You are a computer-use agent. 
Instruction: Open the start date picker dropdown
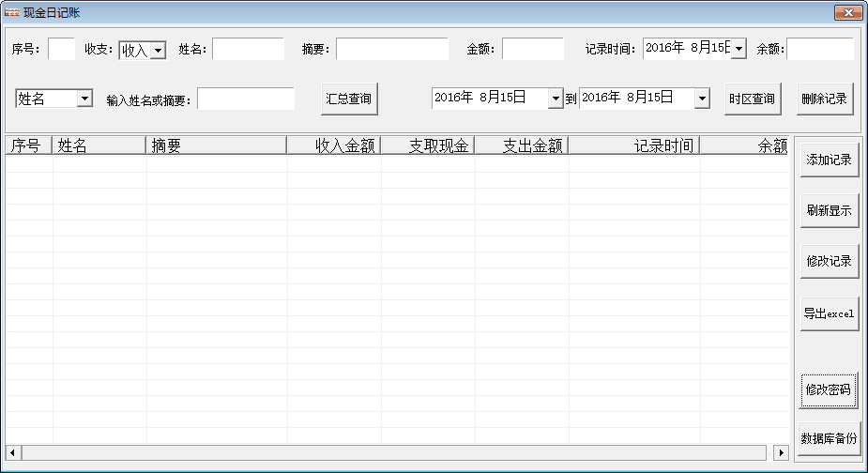pyautogui.click(x=556, y=99)
